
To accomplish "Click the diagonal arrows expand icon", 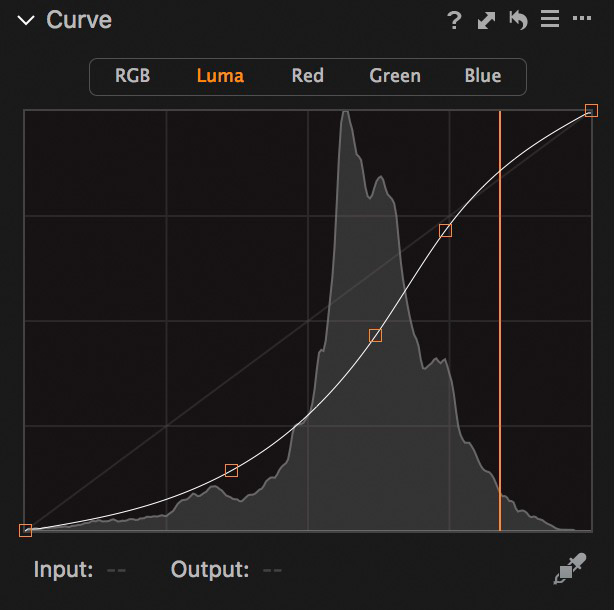I will 486,20.
